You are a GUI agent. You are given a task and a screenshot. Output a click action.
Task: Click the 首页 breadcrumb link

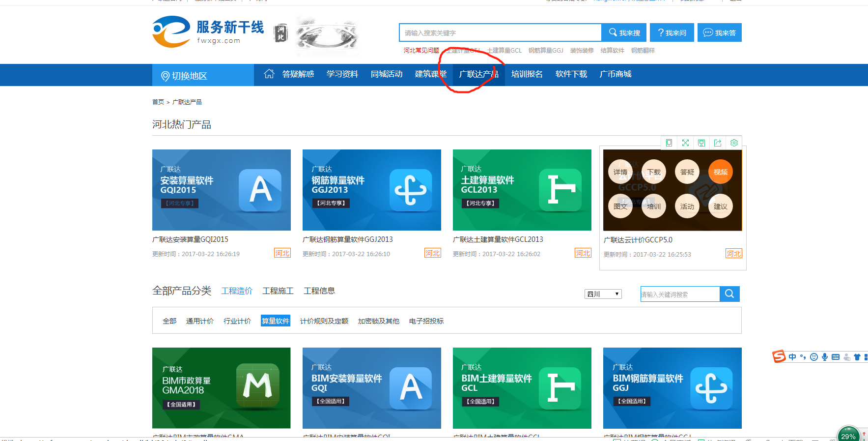[158, 102]
